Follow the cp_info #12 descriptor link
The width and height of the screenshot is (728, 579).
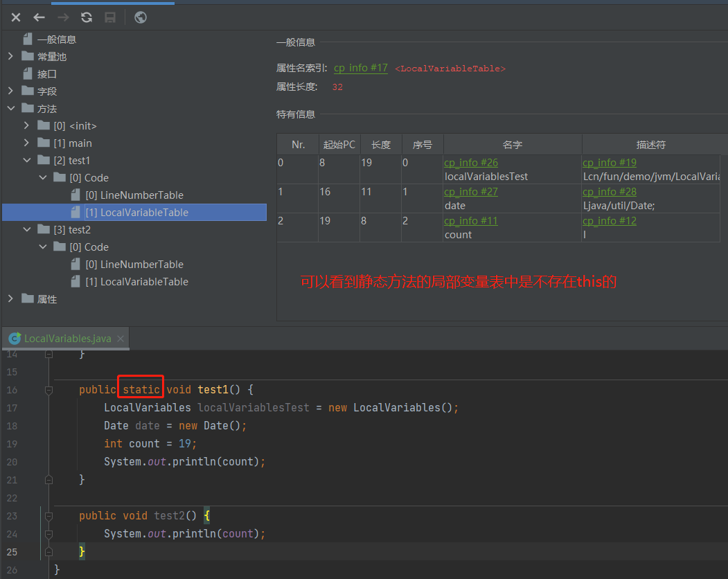click(x=609, y=221)
